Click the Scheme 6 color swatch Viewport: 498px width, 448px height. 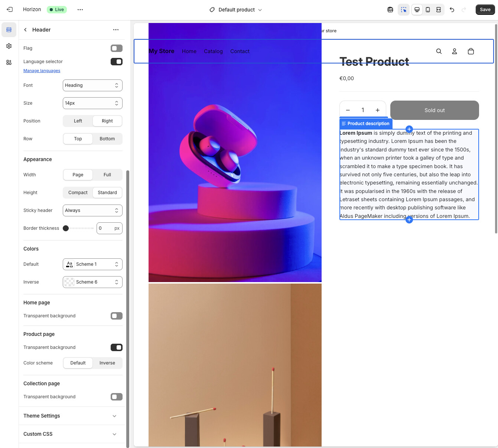pyautogui.click(x=69, y=282)
